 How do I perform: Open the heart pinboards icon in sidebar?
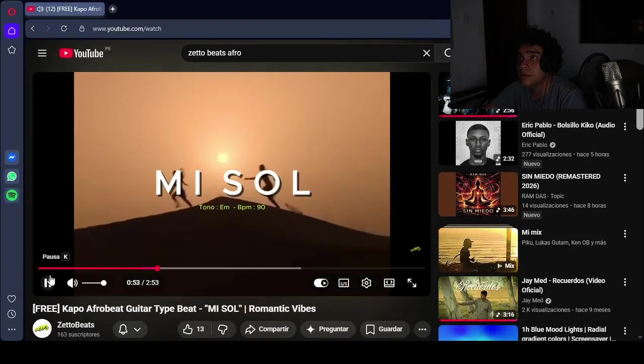click(x=12, y=299)
